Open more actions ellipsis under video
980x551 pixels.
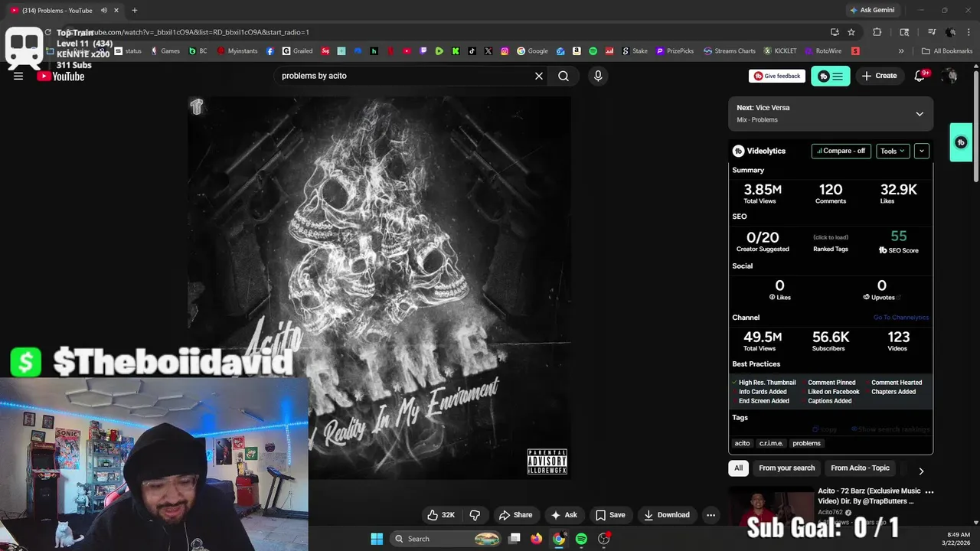(x=710, y=515)
